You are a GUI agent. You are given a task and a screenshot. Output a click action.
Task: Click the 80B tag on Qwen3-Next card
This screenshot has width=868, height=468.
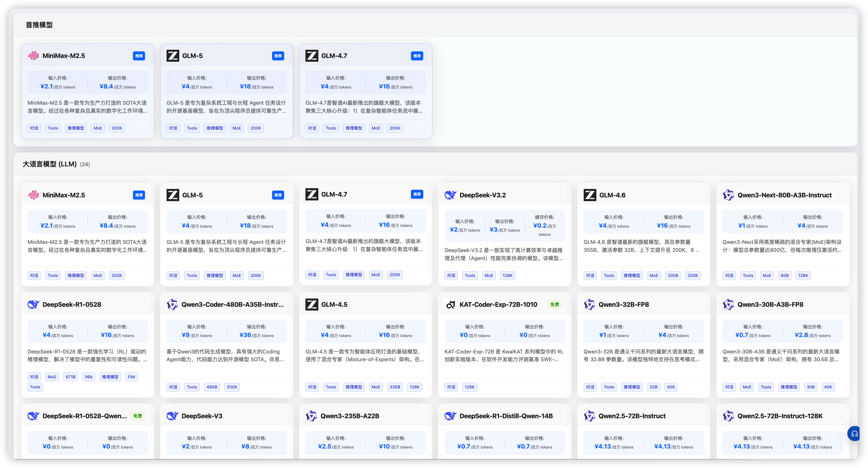point(784,276)
